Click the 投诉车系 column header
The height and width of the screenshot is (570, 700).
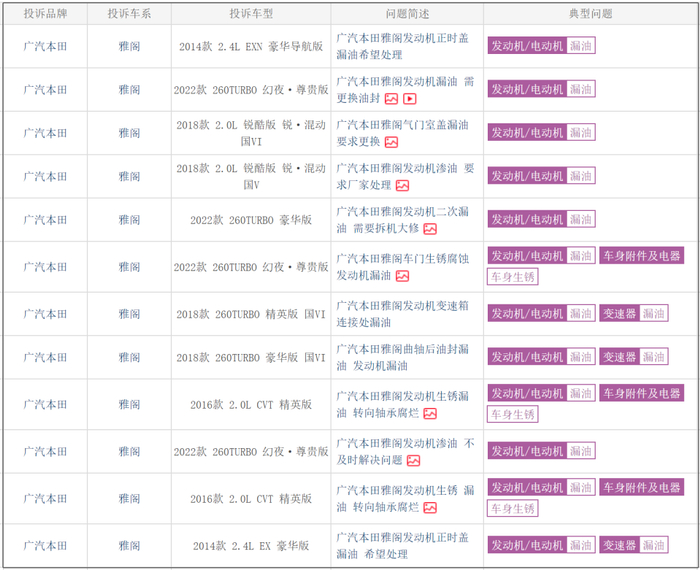(129, 14)
